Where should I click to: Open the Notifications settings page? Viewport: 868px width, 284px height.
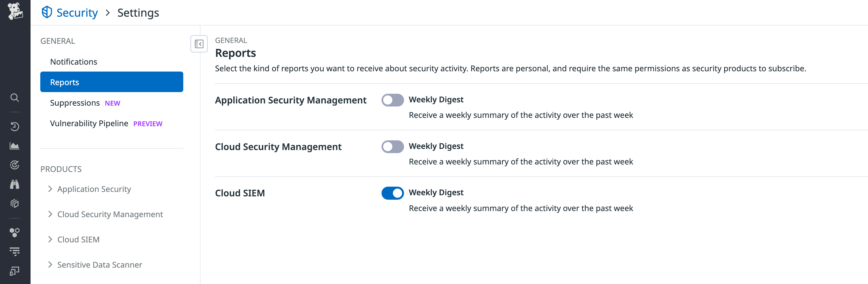click(x=74, y=62)
